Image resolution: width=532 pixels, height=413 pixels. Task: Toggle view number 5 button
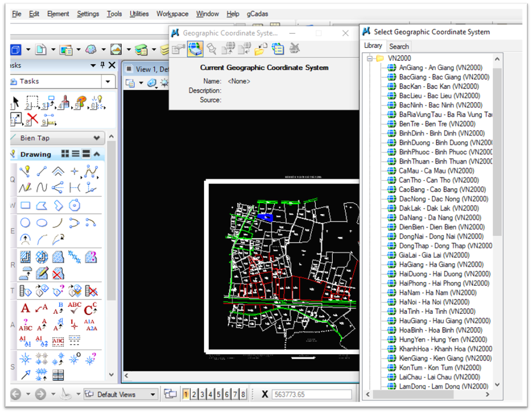pos(219,394)
